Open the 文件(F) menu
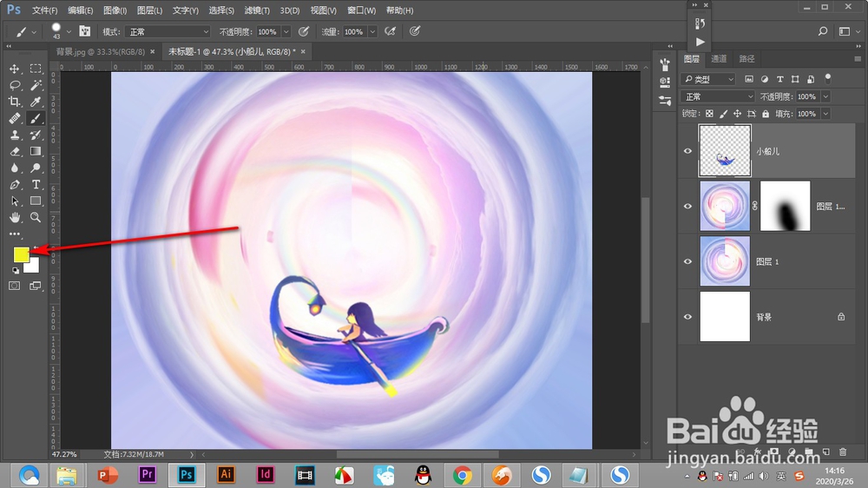868x488 pixels. tap(45, 10)
